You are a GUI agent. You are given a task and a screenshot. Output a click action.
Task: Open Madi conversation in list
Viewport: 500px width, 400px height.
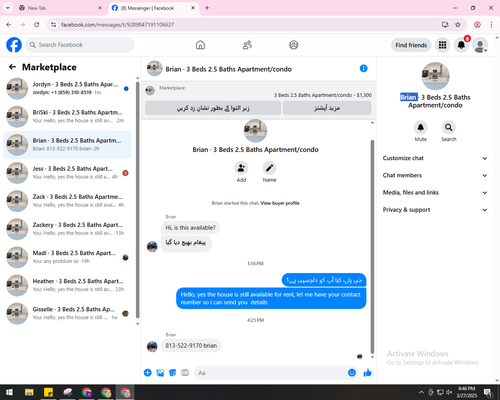pos(68,257)
